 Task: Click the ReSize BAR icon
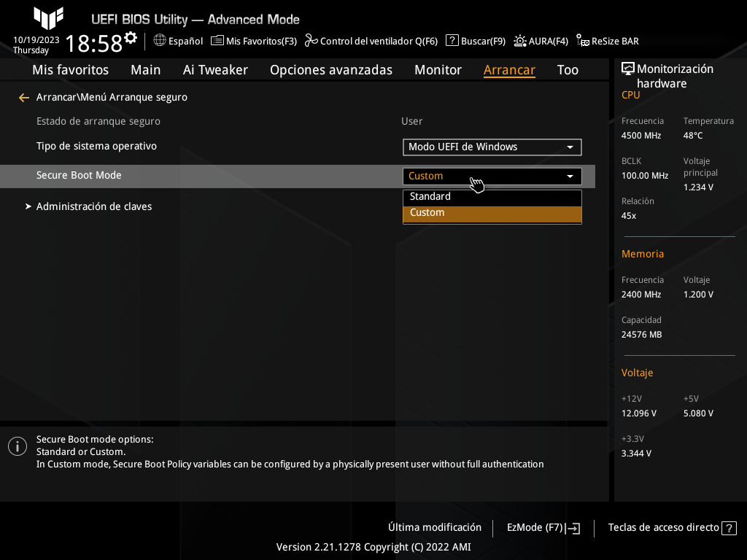[583, 41]
